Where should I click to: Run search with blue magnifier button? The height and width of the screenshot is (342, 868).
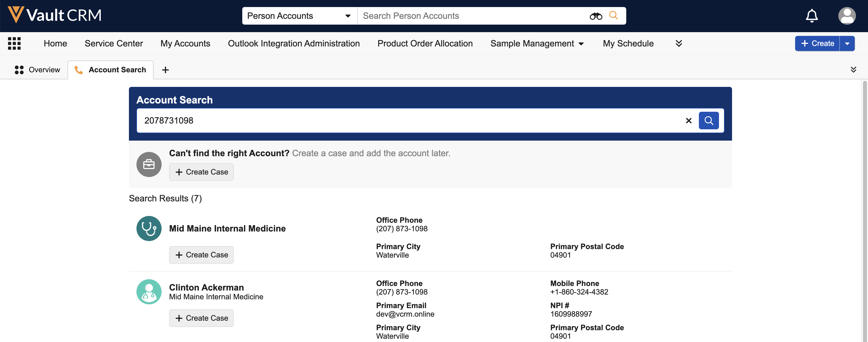[x=708, y=121]
